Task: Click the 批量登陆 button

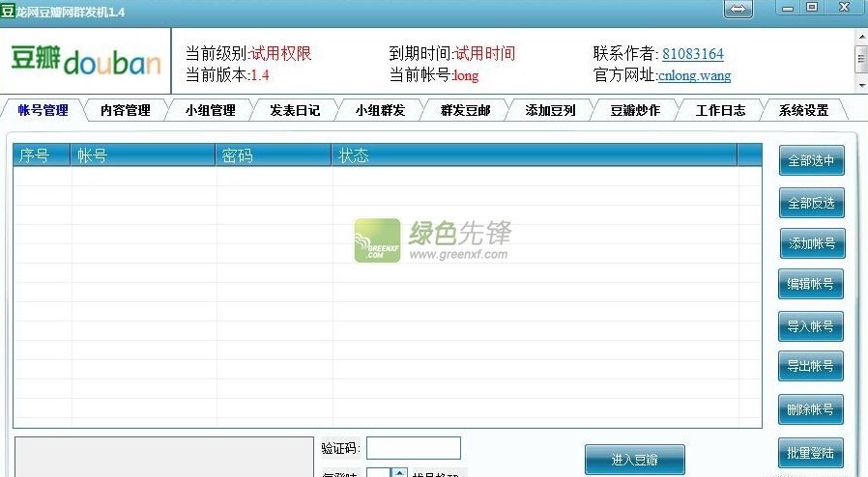Action: coord(810,453)
